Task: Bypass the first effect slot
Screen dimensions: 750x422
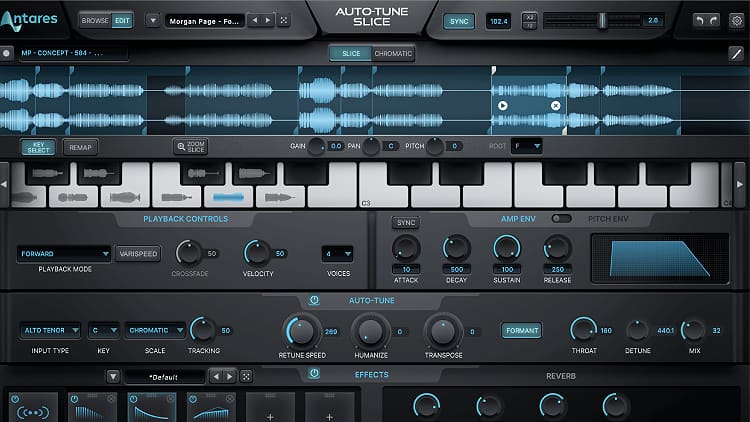Action: pos(15,399)
